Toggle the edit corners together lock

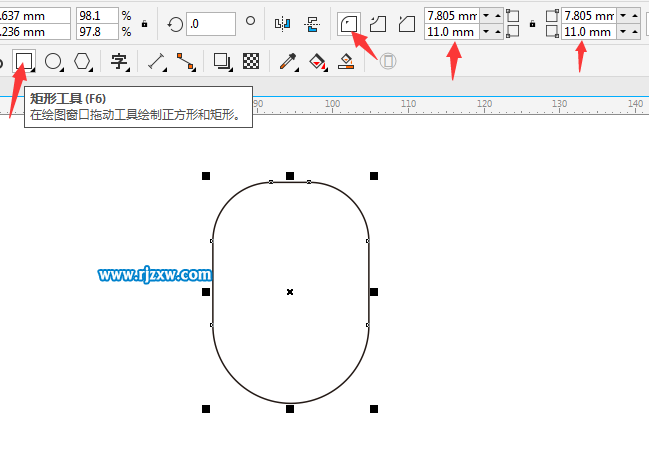(530, 23)
